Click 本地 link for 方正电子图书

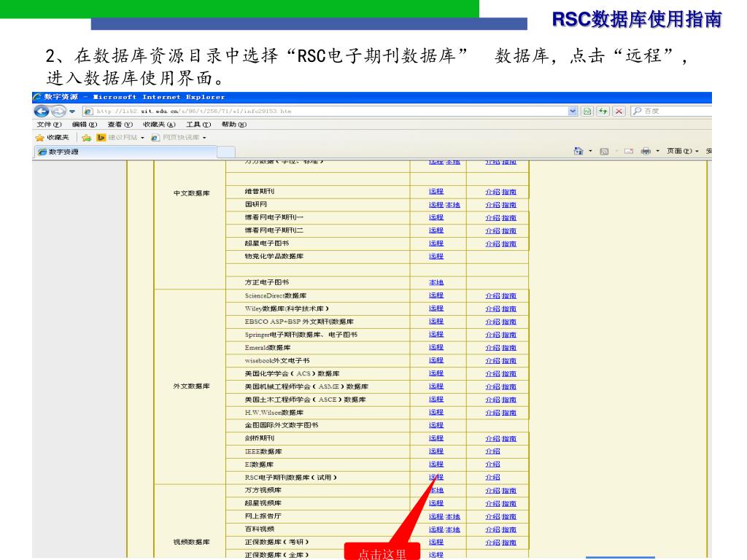[436, 282]
